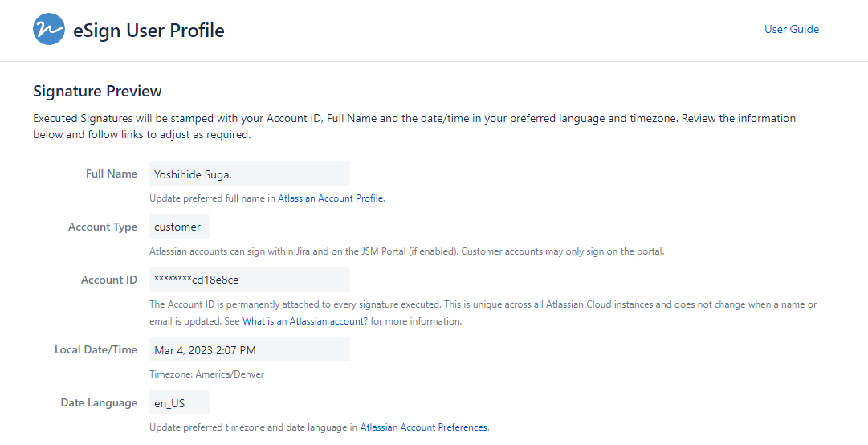
Task: Open the Atlassian Account Preferences link
Action: coord(423,427)
